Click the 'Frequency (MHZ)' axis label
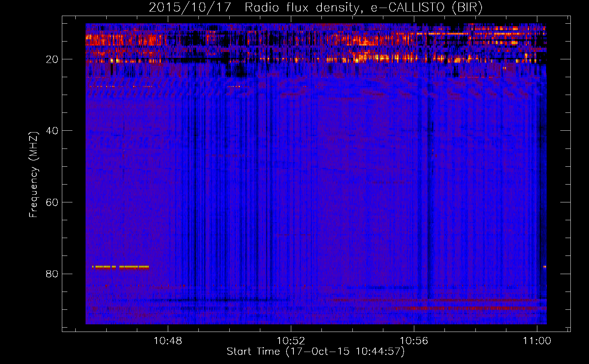Screen dimensions: 589x364 (33, 175)
